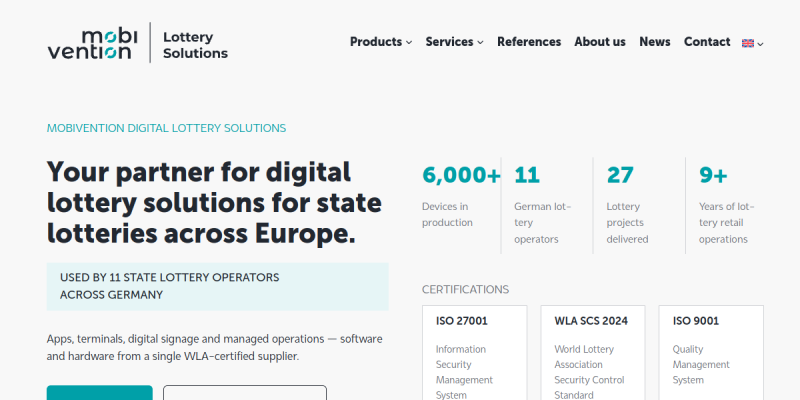Click the 9+ years statistic
Viewport: 800px width, 400px height.
pos(713,175)
